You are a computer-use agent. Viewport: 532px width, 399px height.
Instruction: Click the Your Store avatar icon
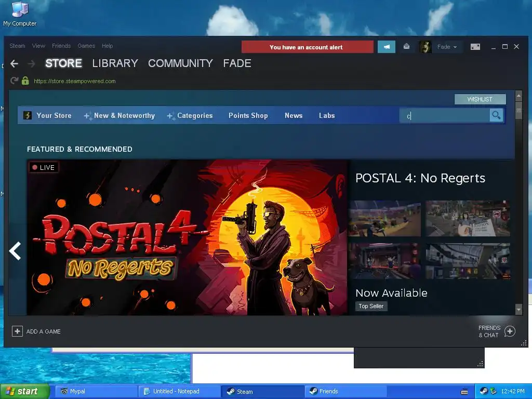(x=28, y=115)
